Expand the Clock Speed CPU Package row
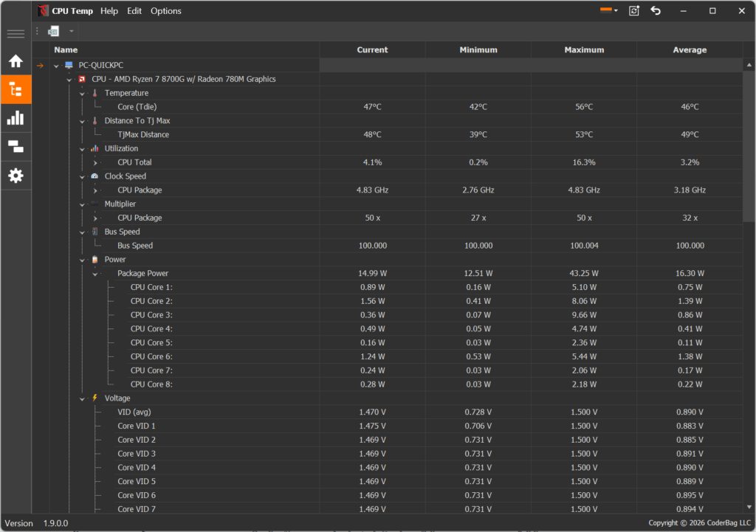The height and width of the screenshot is (532, 756). (95, 190)
